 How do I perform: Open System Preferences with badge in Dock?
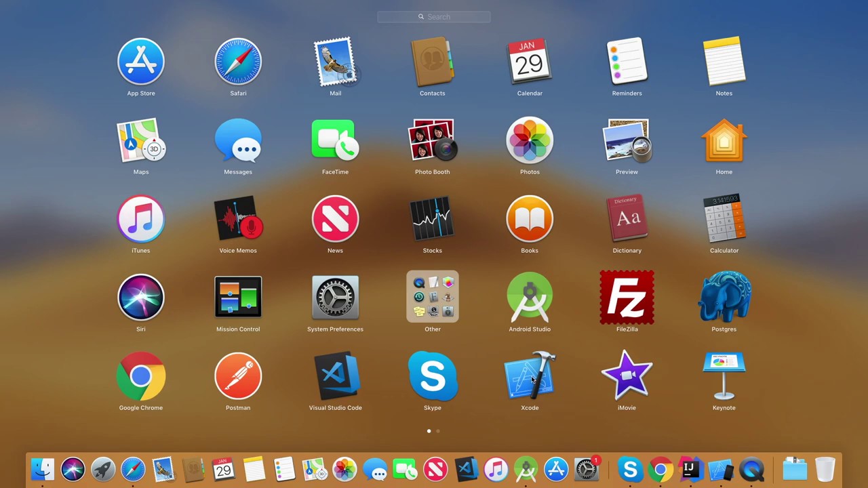click(587, 469)
